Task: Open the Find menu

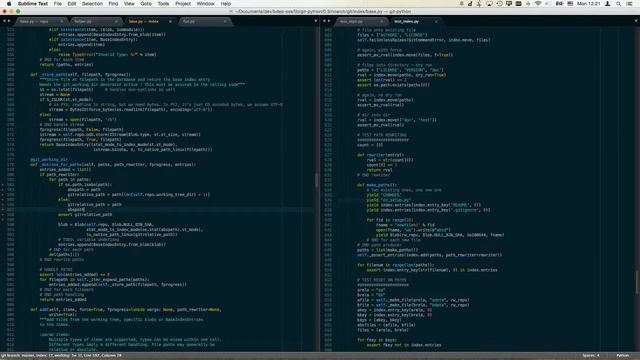Action: [113, 4]
